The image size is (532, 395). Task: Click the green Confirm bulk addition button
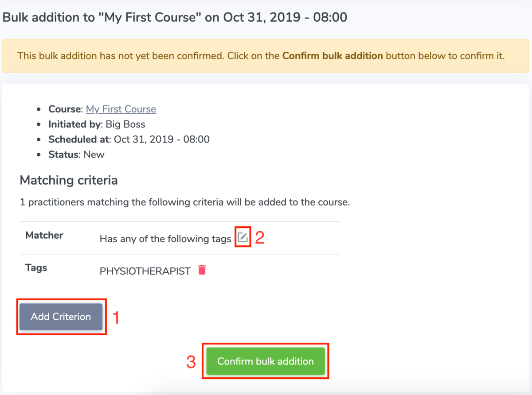pos(265,361)
